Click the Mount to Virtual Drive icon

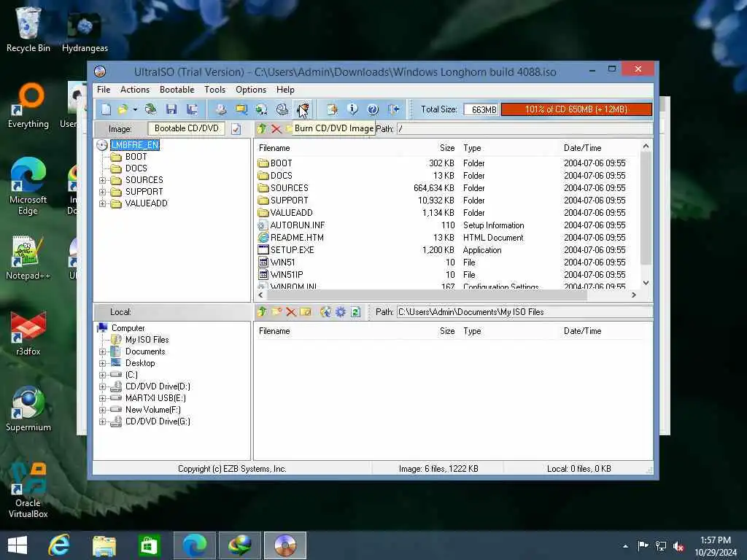click(282, 109)
